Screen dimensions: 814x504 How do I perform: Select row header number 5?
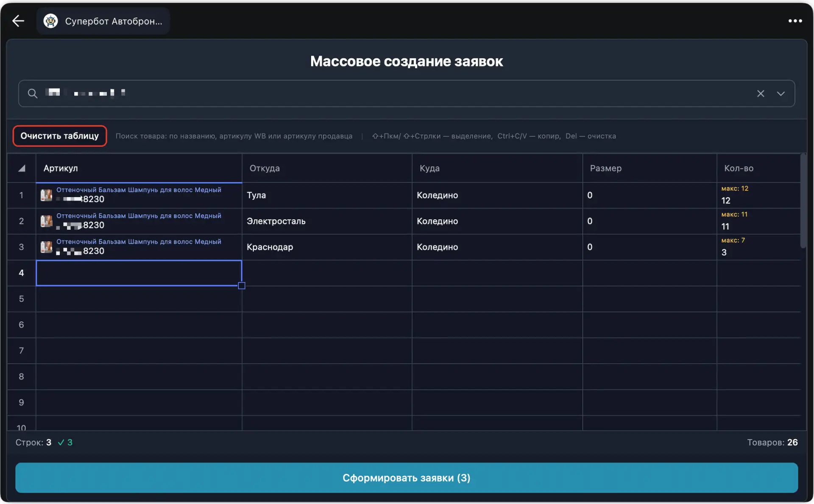[21, 299]
